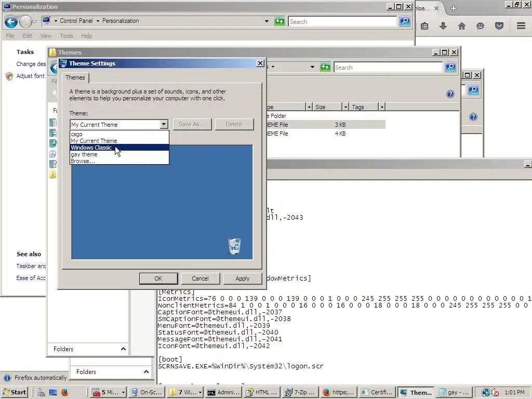Screen dimensions: 532x399
Task: Open Themes window address bar dropdown
Action: click(312, 67)
